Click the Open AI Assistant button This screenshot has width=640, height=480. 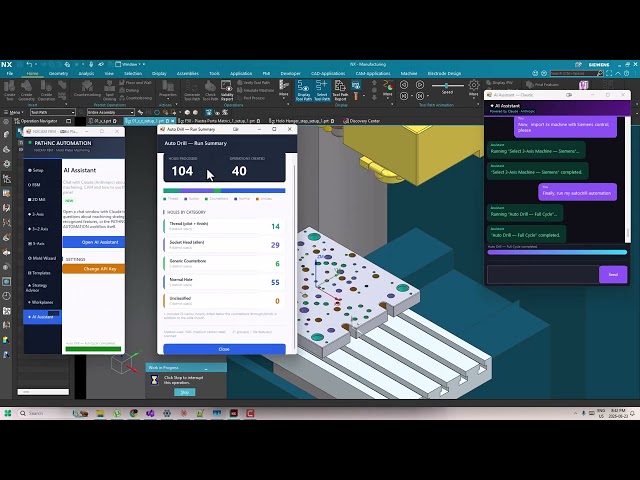[x=94, y=242]
